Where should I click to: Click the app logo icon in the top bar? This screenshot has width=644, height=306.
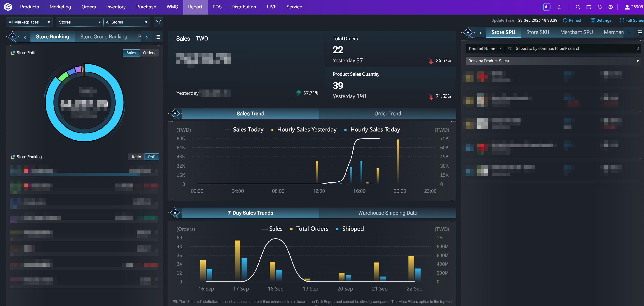[x=8, y=7]
